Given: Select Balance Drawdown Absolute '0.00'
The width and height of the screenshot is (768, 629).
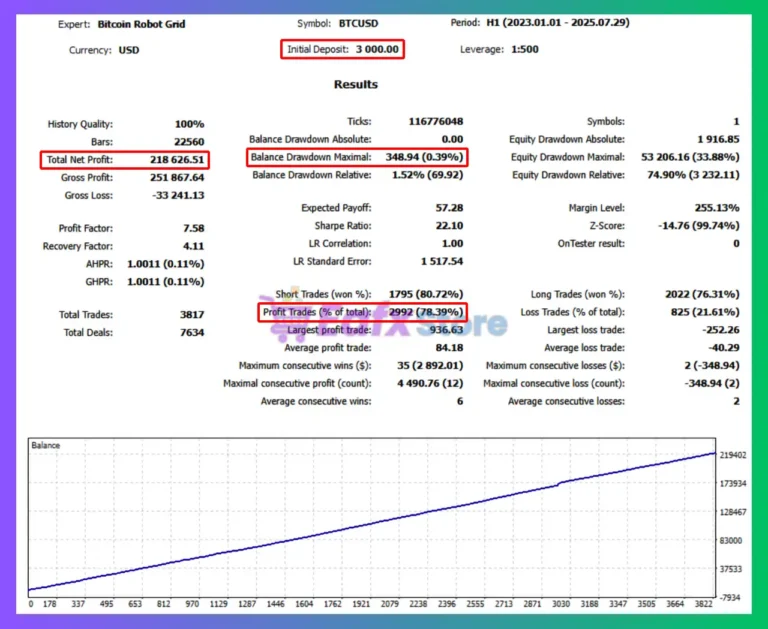Looking at the screenshot, I should [x=452, y=139].
